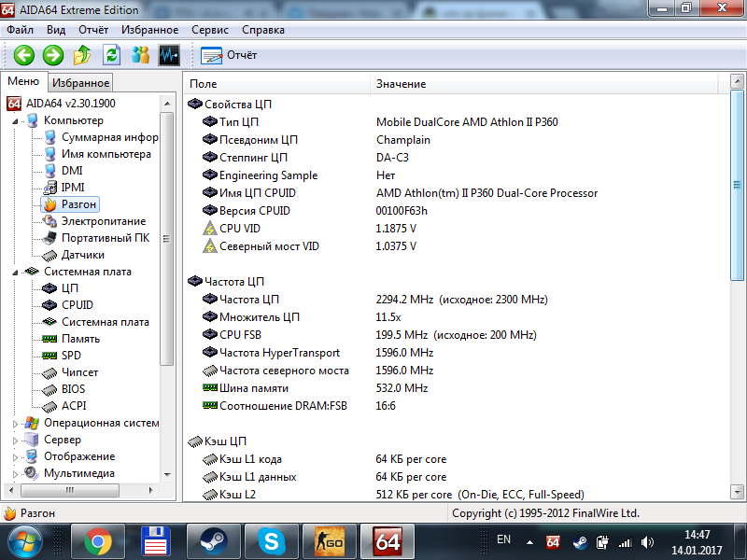Click the green Back arrow toolbar icon
The image size is (747, 560).
click(24, 55)
